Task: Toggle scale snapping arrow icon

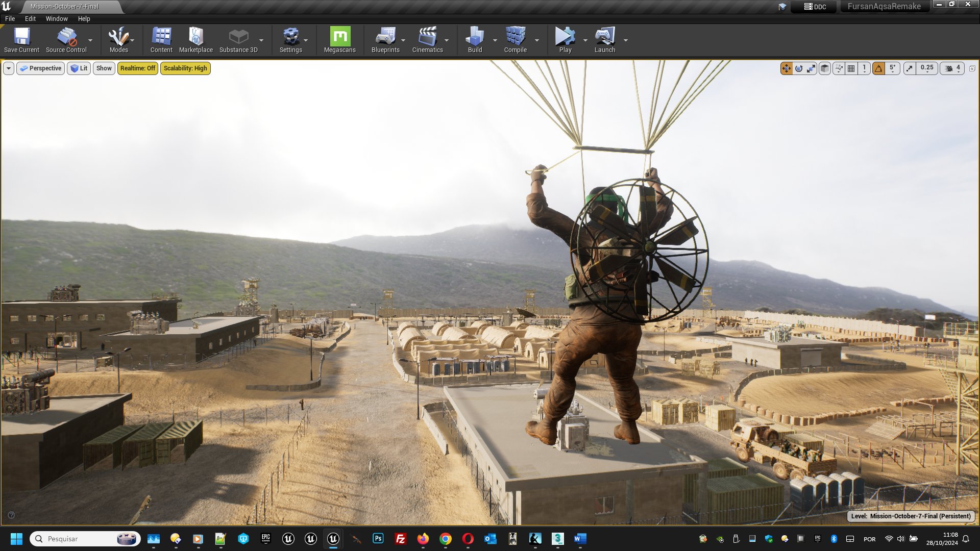Action: coord(910,68)
